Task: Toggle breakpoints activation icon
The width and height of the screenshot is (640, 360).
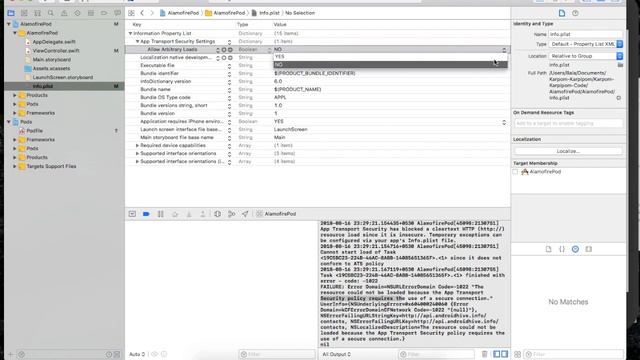Action: click(x=146, y=214)
